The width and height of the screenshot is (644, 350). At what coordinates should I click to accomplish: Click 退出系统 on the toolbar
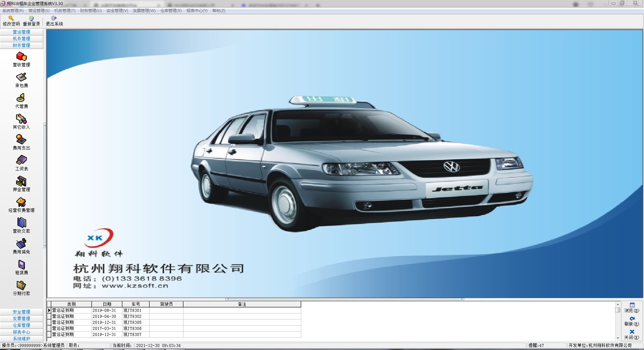54,21
